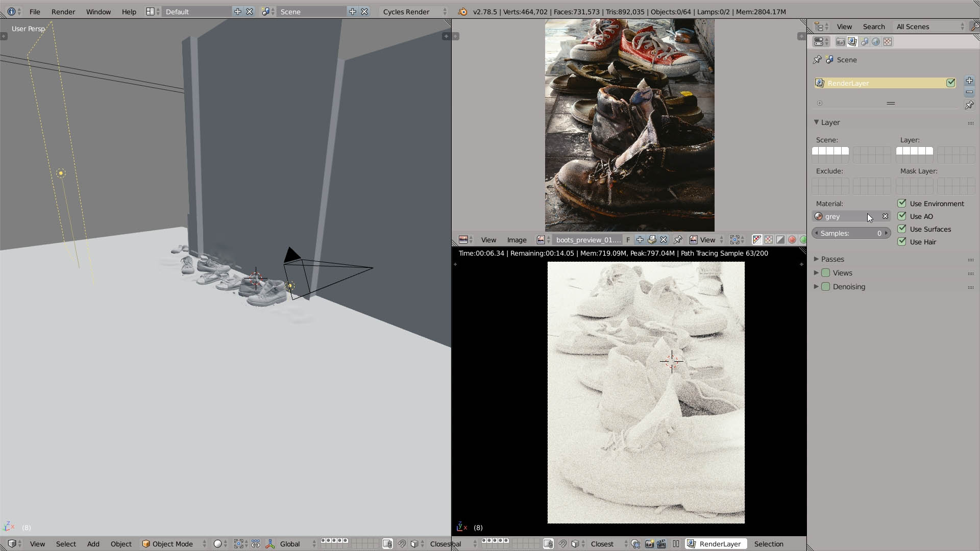Screen dimensions: 980x551
Task: Add a new render layer with plus
Action: coord(969,81)
